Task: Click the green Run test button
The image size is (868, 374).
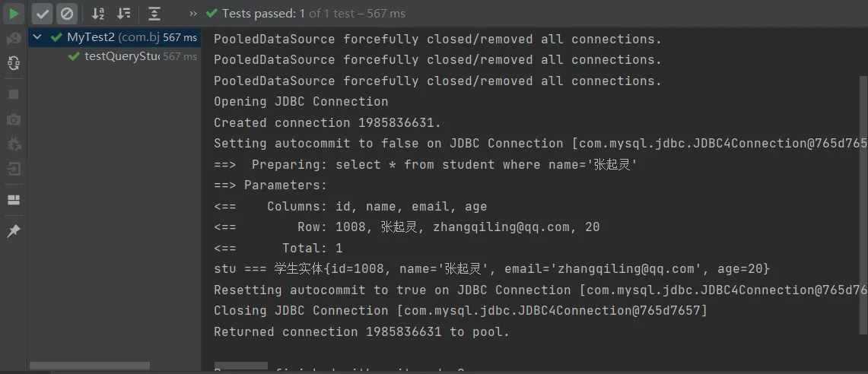Action: (x=14, y=14)
